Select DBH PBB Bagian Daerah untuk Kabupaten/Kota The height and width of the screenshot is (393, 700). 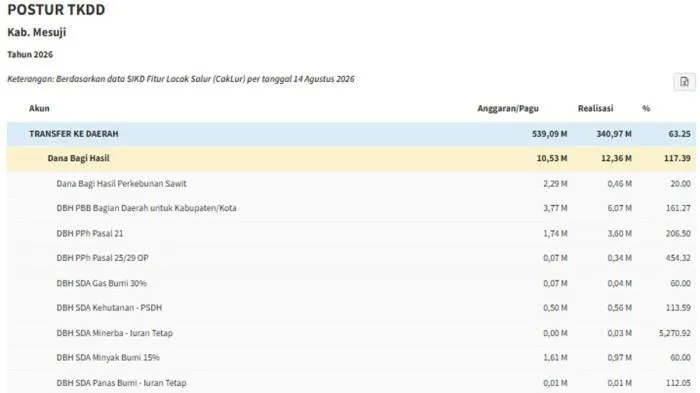[351, 208]
